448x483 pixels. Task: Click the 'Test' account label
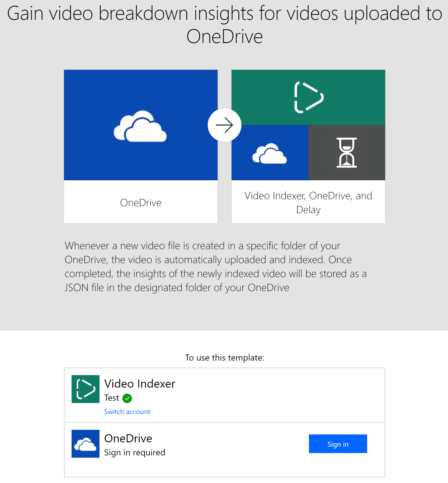click(x=112, y=398)
